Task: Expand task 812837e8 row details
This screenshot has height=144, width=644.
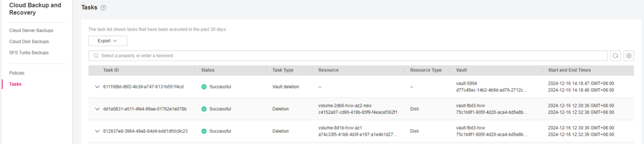Action: click(x=97, y=131)
